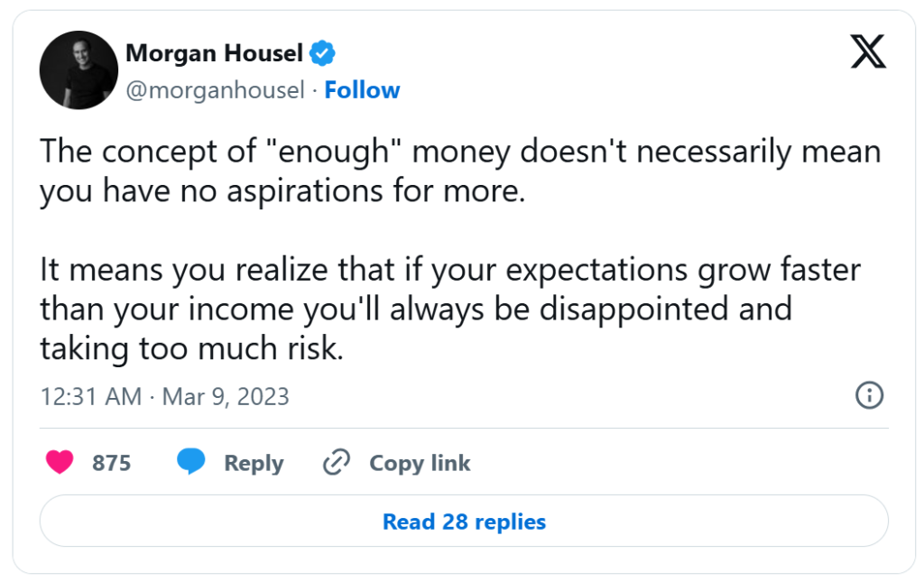Click the 875 likes count
The height and width of the screenshot is (582, 924).
pyautogui.click(x=112, y=463)
